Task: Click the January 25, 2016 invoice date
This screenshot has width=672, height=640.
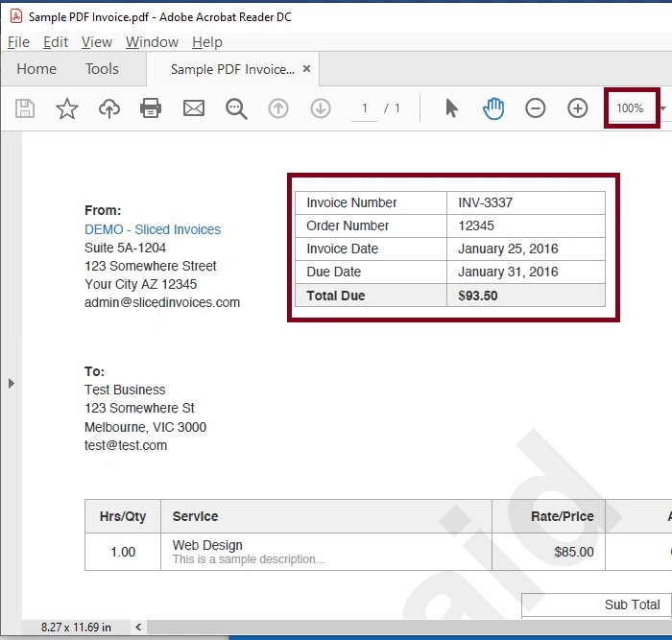Action: 508,249
